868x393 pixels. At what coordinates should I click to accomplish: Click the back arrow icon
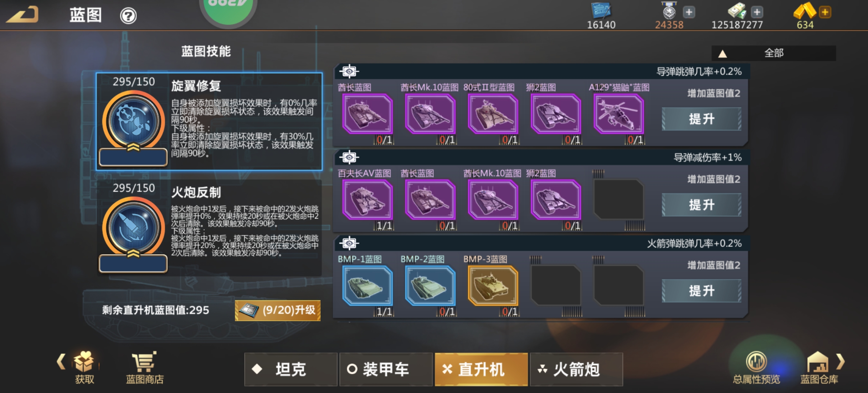[x=23, y=15]
